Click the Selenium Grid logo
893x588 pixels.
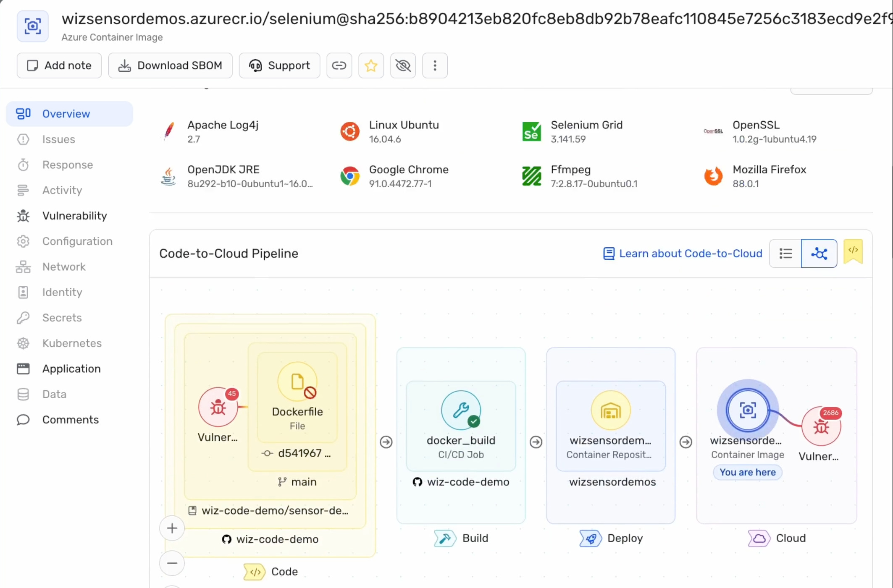click(x=531, y=131)
